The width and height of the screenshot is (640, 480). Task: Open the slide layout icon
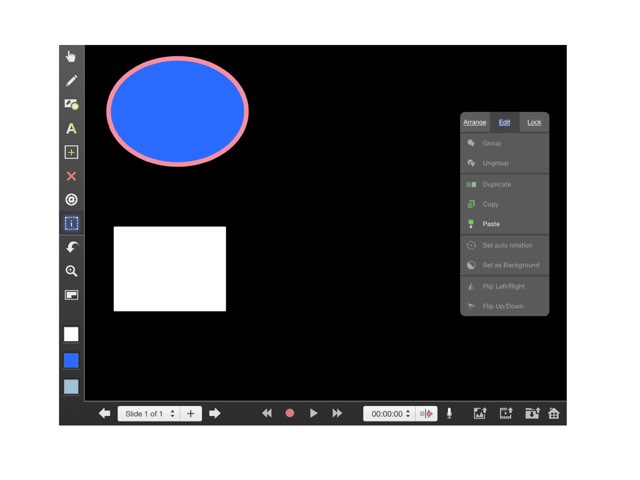tap(71, 295)
